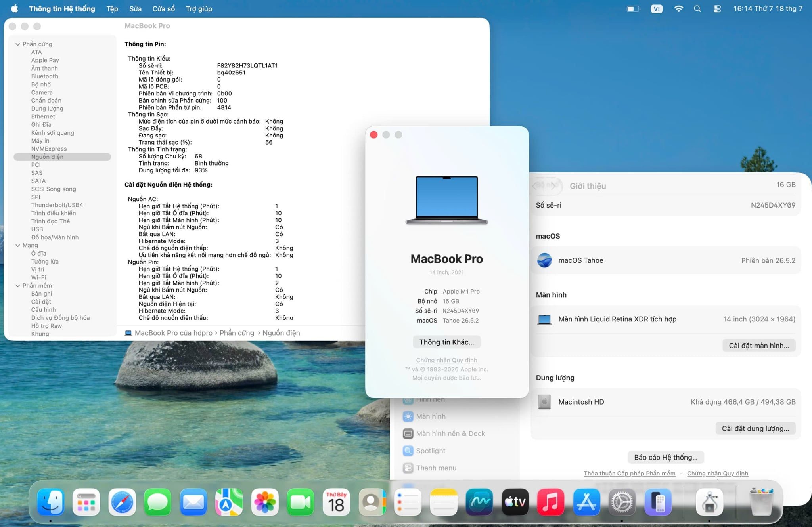Click the battery status icon
The width and height of the screenshot is (812, 527).
click(x=633, y=9)
